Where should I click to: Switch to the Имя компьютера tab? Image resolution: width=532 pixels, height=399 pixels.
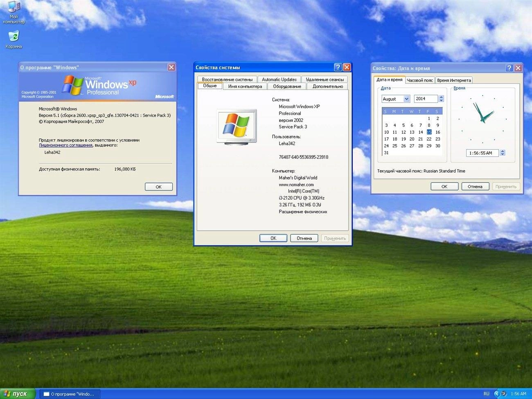(245, 86)
